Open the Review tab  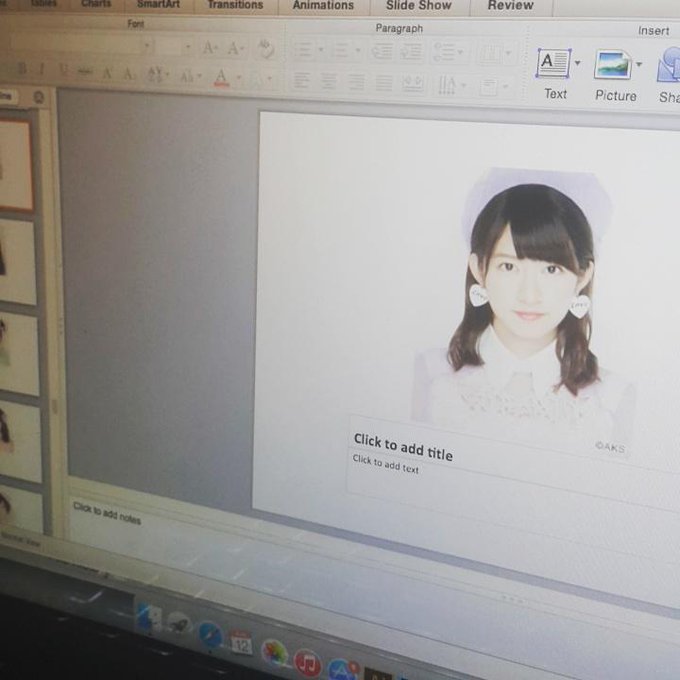click(x=510, y=5)
